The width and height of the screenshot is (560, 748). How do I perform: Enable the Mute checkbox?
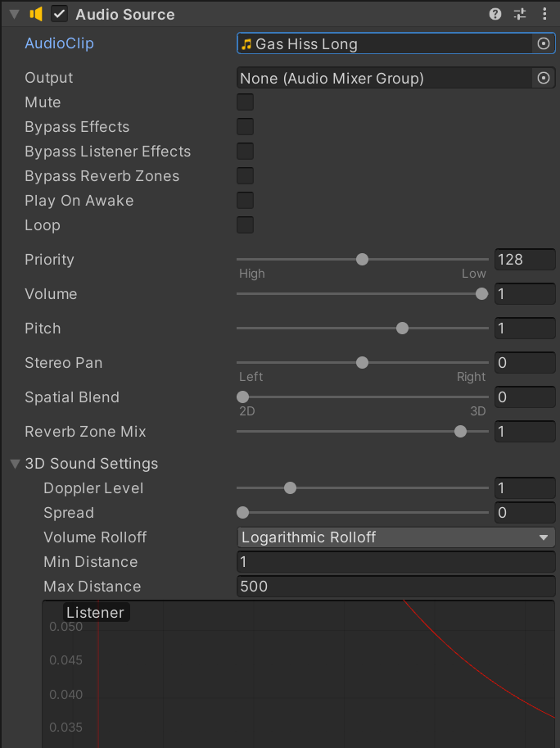pyautogui.click(x=245, y=102)
